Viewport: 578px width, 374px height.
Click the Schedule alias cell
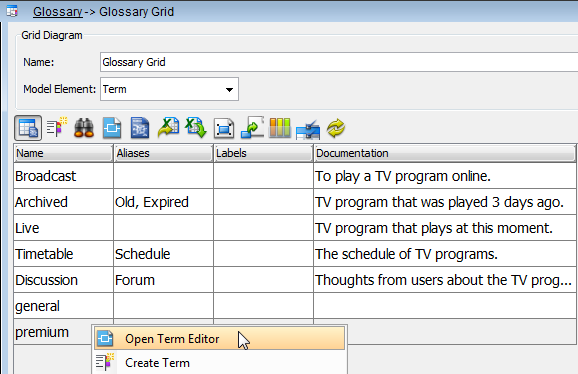(x=163, y=254)
